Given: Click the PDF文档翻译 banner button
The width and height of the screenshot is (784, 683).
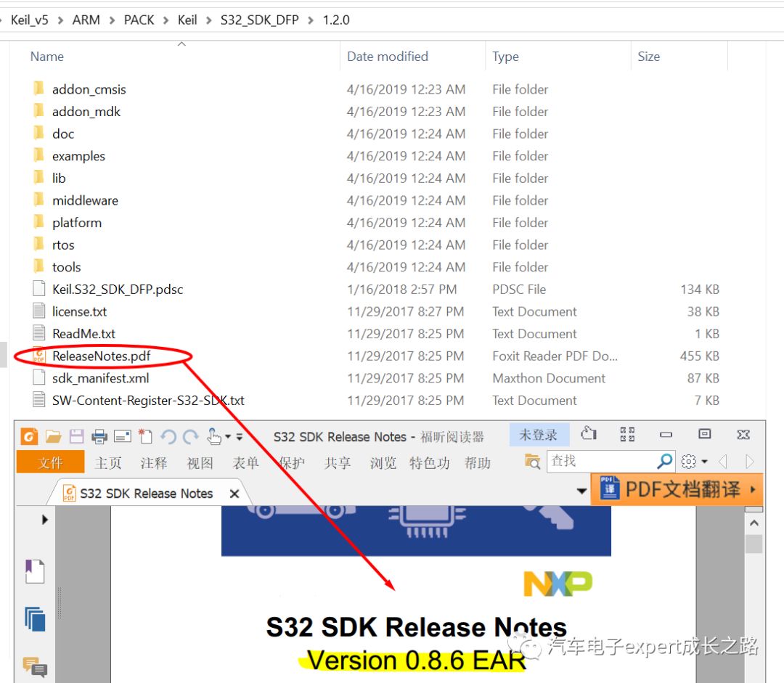Looking at the screenshot, I should tap(677, 489).
